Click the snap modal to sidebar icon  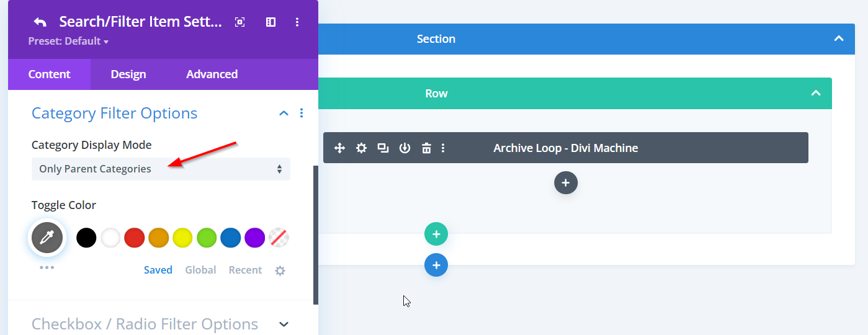[271, 22]
